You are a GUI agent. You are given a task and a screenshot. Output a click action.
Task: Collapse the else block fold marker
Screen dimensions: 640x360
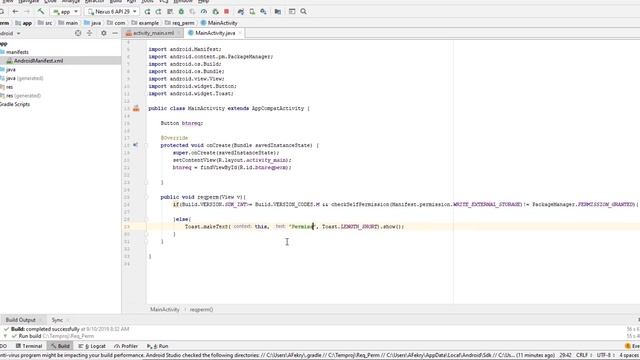146,219
